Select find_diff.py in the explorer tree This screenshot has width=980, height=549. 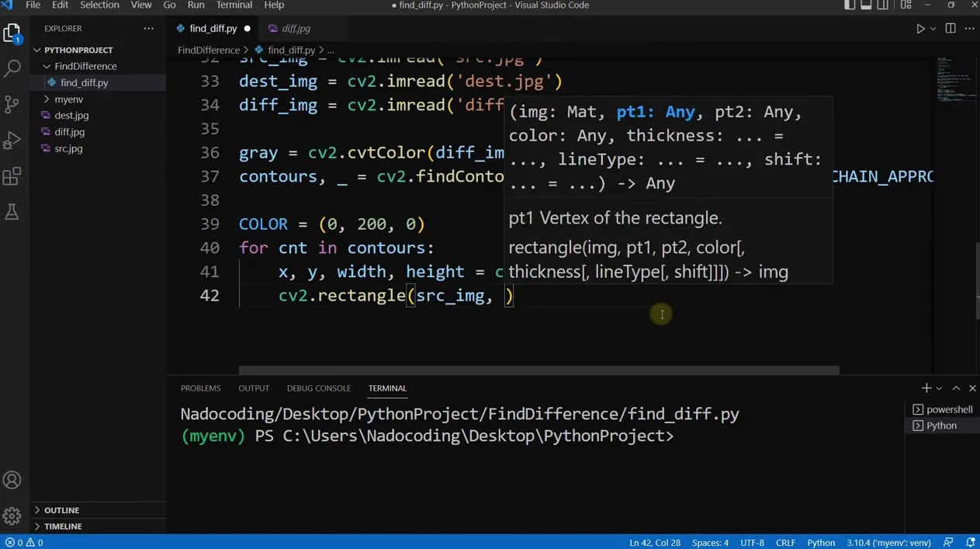click(98, 82)
